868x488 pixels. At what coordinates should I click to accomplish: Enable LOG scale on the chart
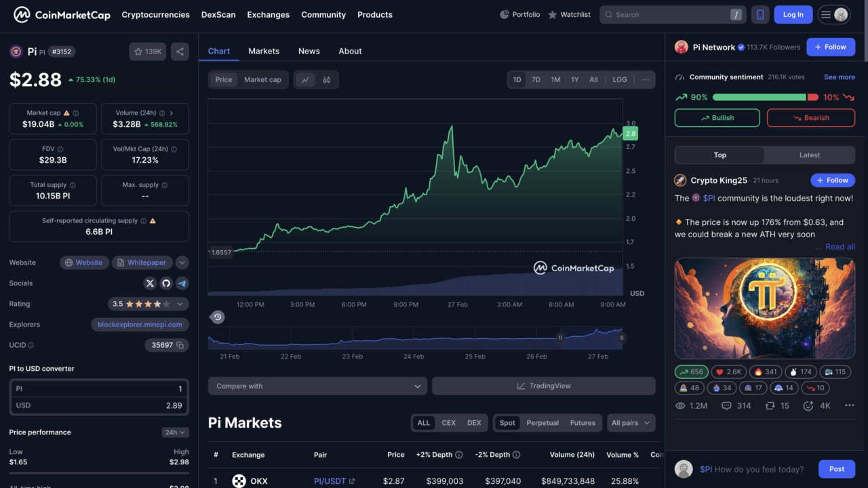pos(620,80)
